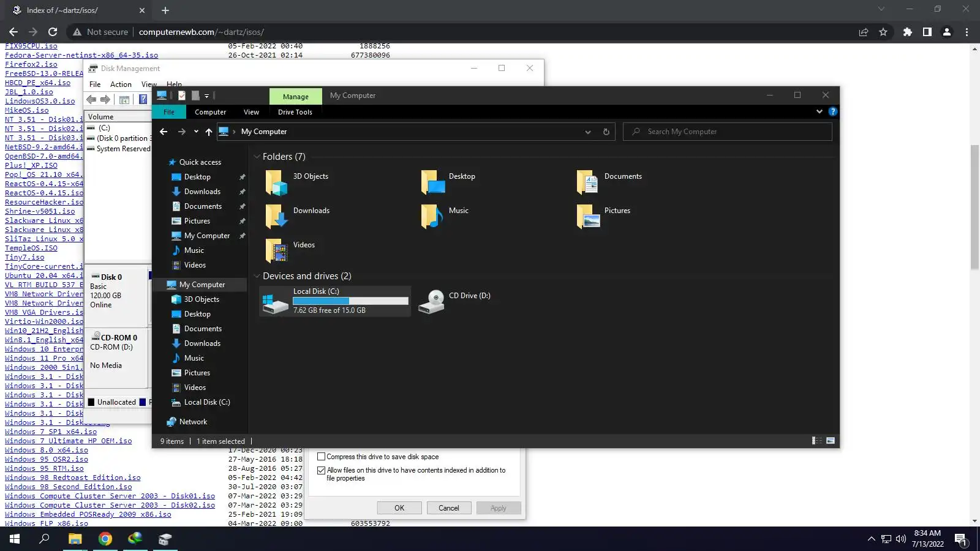Open taskbar search magnifier

[x=44, y=539]
